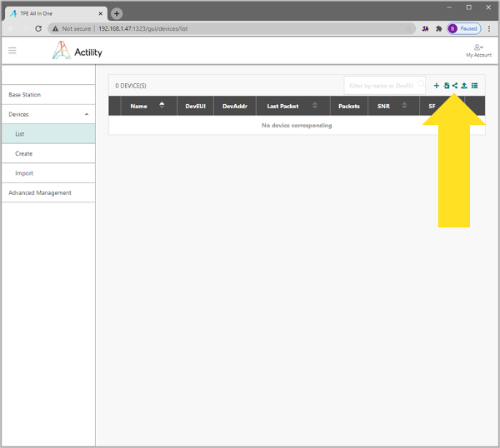Open the column list view icon

pos(474,86)
